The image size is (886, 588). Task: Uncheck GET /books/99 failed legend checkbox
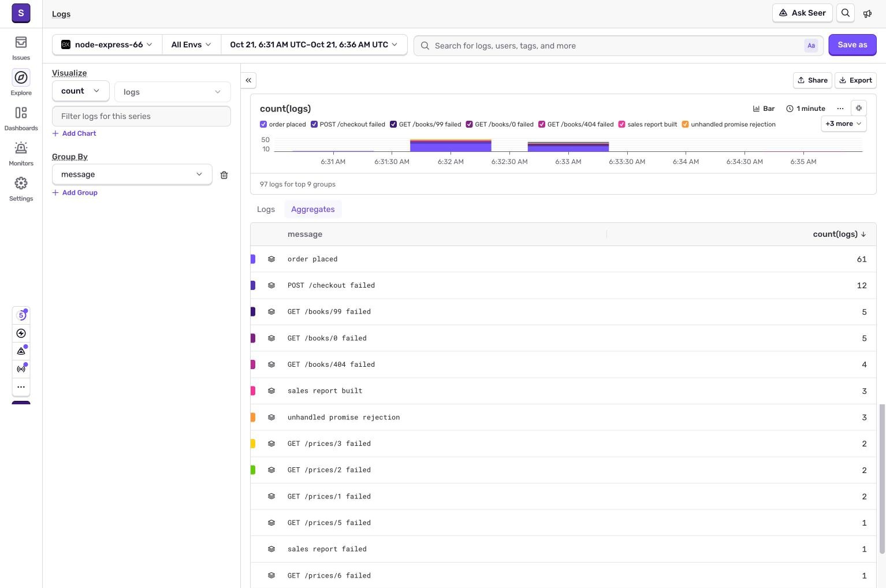pyautogui.click(x=393, y=124)
